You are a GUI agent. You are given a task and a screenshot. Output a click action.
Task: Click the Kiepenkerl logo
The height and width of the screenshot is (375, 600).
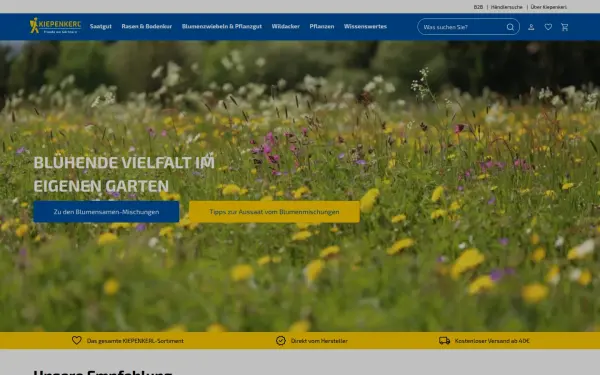point(55,26)
